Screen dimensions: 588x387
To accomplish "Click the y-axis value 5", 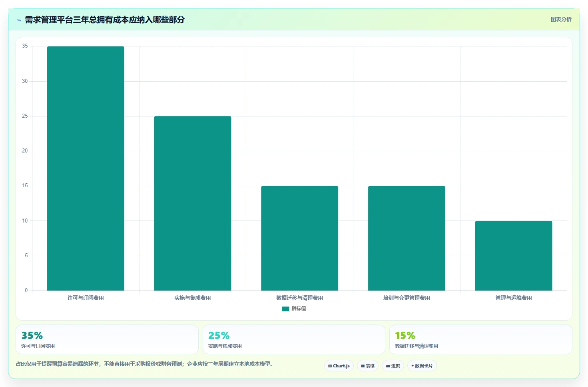I will click(x=26, y=256).
